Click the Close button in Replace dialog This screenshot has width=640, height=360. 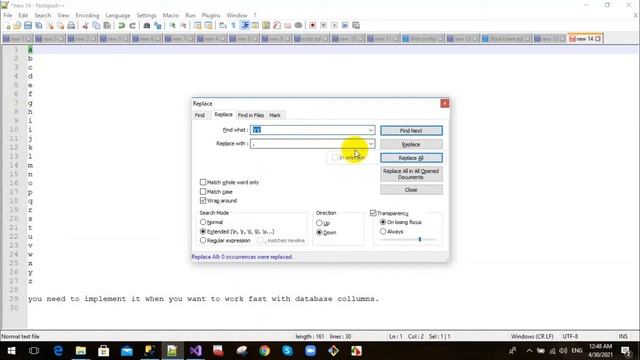pos(411,190)
